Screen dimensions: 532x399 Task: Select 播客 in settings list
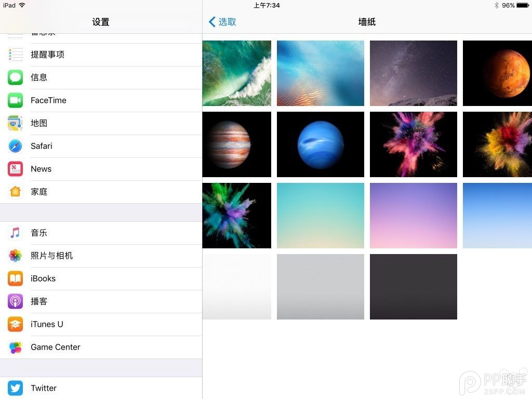(x=101, y=301)
